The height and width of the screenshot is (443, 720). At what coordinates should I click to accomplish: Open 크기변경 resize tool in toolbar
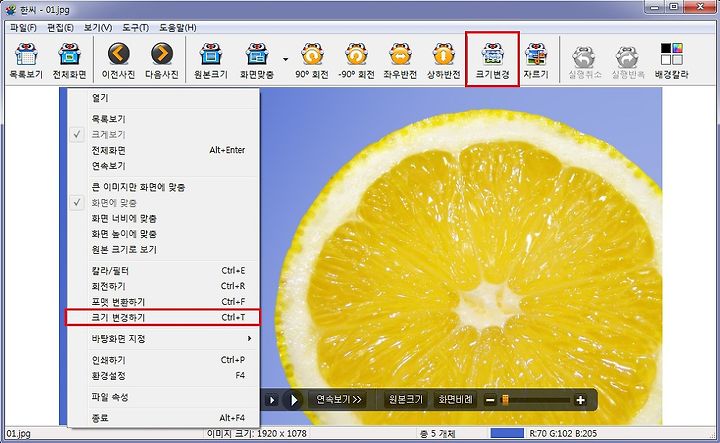pos(492,60)
